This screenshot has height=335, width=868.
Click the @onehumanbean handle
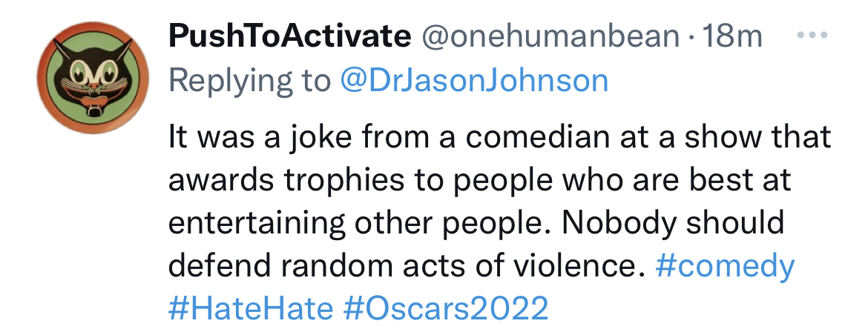[x=550, y=36]
